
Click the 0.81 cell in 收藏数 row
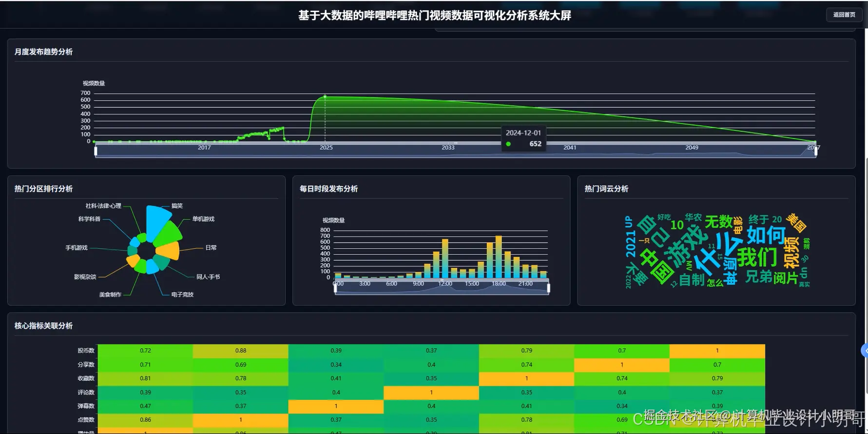coord(145,378)
